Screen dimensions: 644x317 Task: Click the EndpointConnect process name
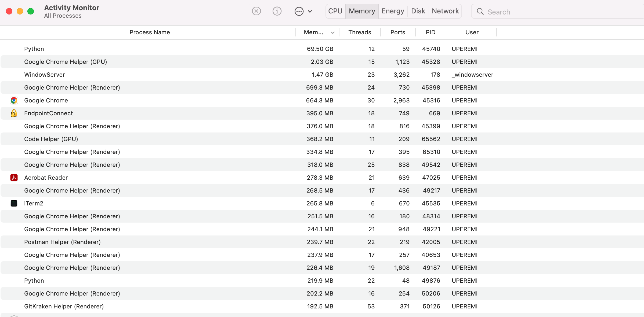(48, 113)
